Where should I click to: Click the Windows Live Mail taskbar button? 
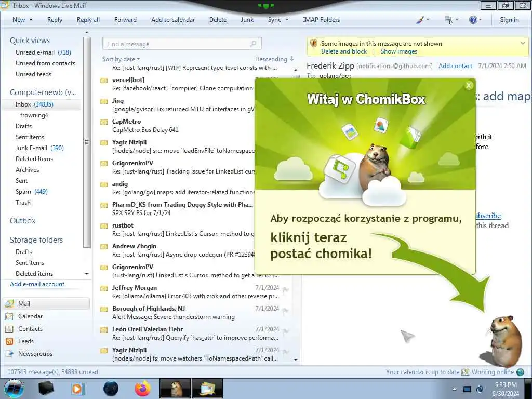pos(207,389)
